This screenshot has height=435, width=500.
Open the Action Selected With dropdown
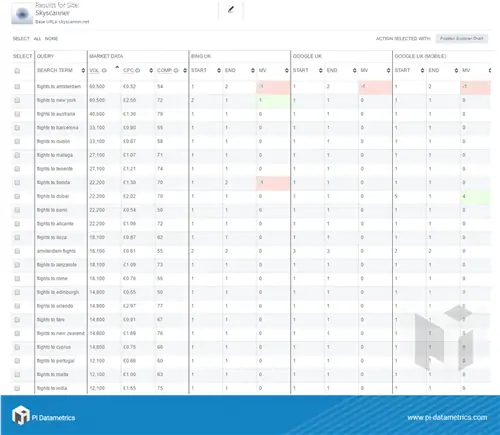462,39
